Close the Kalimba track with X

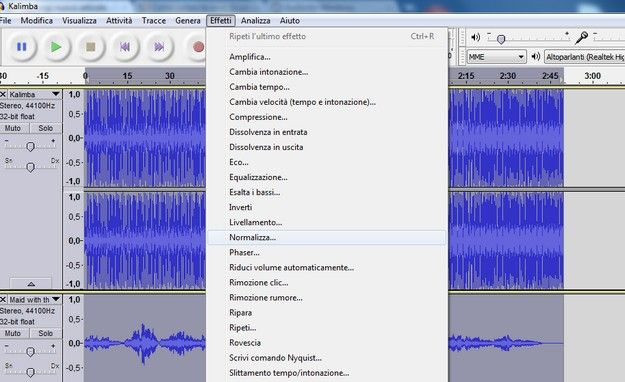click(3, 95)
